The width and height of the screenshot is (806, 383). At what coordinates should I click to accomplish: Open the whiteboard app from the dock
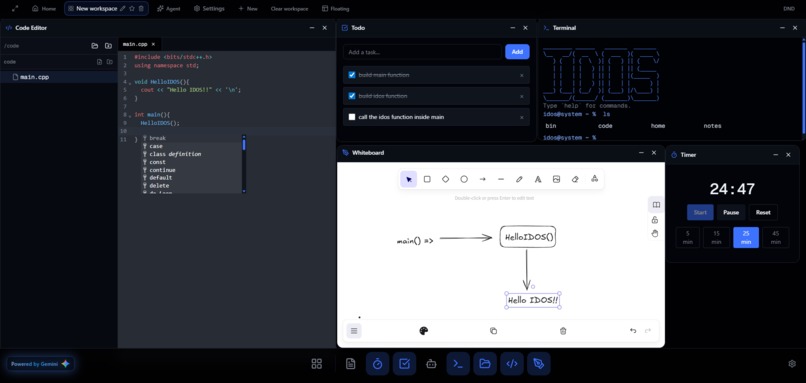[538, 364]
